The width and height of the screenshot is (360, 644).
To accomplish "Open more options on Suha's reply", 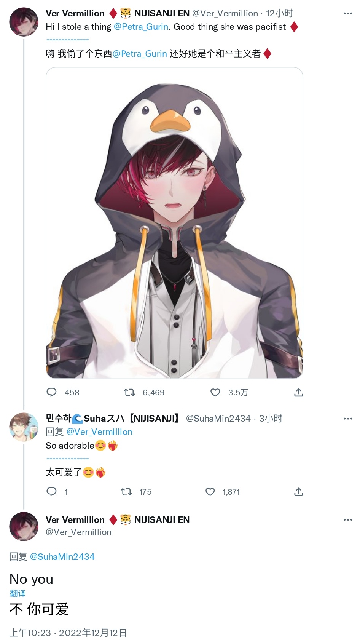I will 348,419.
